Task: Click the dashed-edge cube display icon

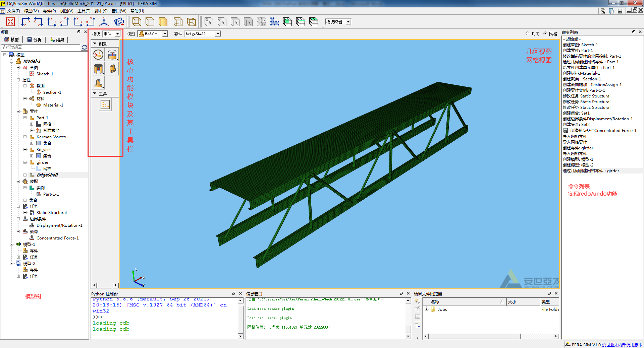Action: click(178, 22)
